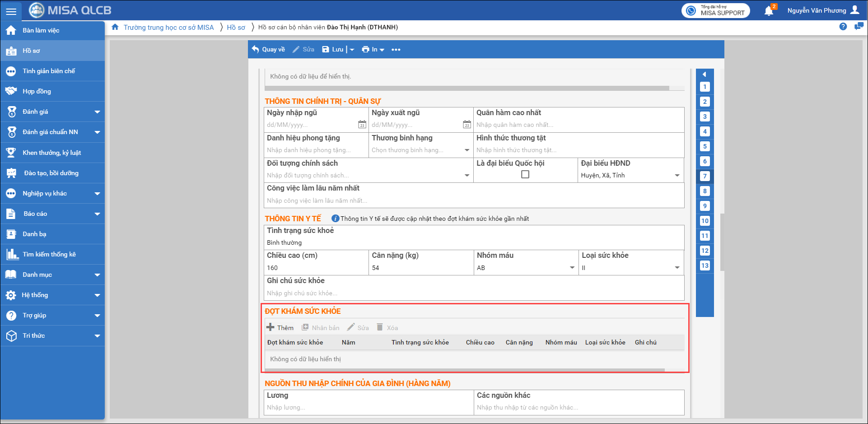868x424 pixels.
Task: Open Khen thưởng, kỷ luật menu item
Action: pyautogui.click(x=52, y=153)
